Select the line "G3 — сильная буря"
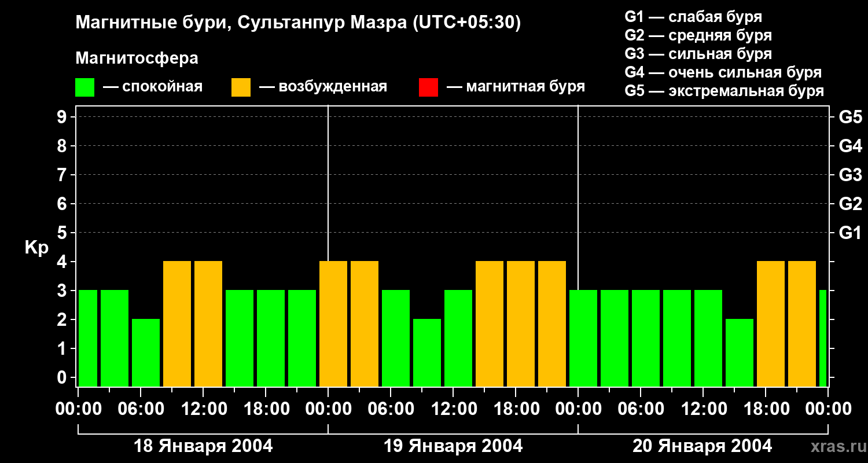868x463 pixels. click(698, 54)
